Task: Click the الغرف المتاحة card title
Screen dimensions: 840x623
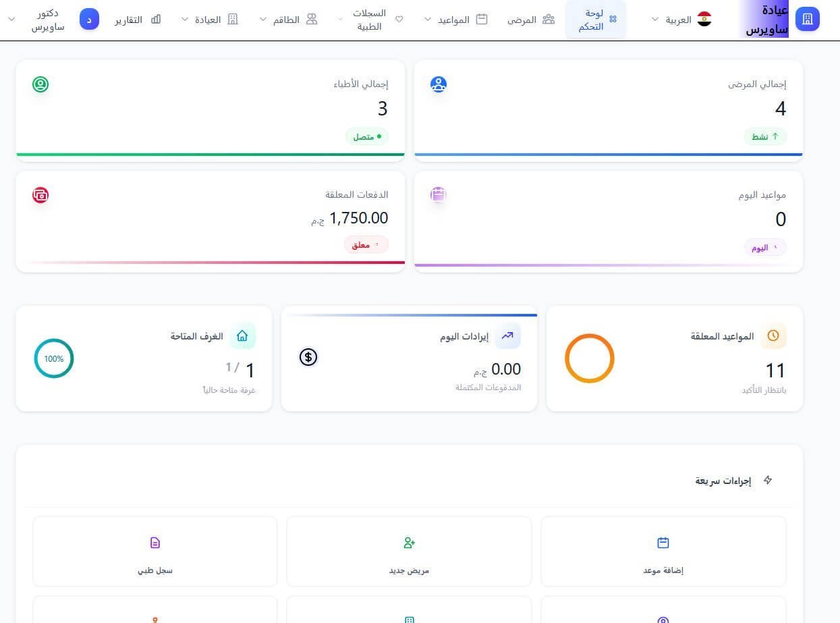Action: pos(196,336)
